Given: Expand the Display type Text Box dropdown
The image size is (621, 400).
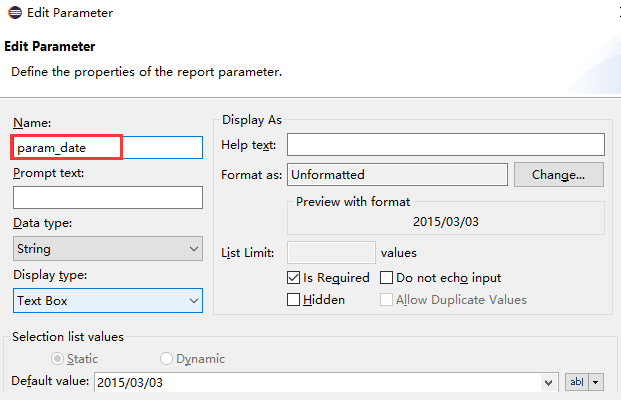Looking at the screenshot, I should (x=108, y=299).
